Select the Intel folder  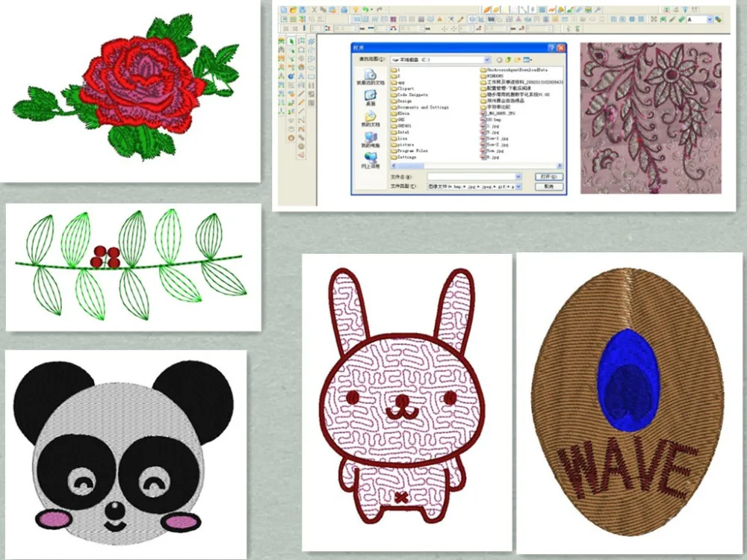[x=400, y=132]
